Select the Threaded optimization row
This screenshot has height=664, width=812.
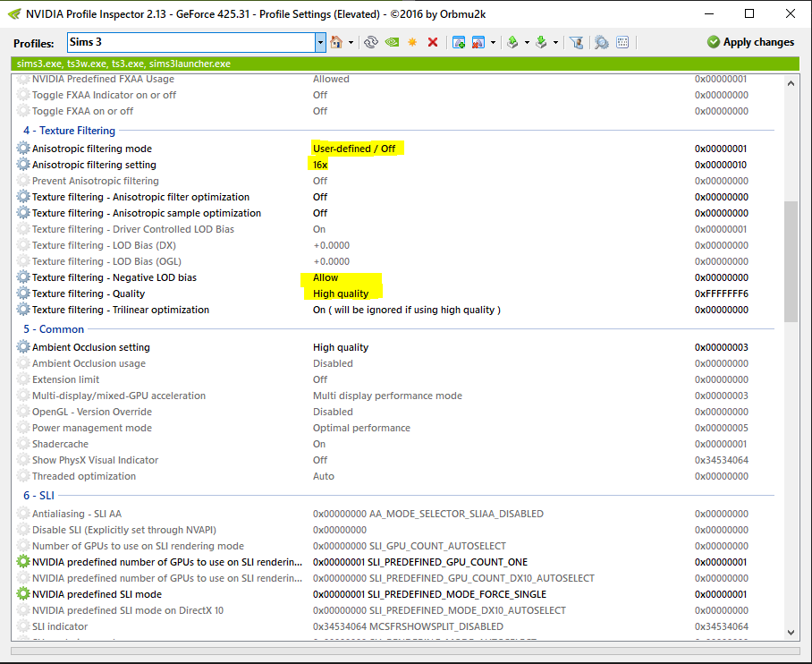(396, 476)
